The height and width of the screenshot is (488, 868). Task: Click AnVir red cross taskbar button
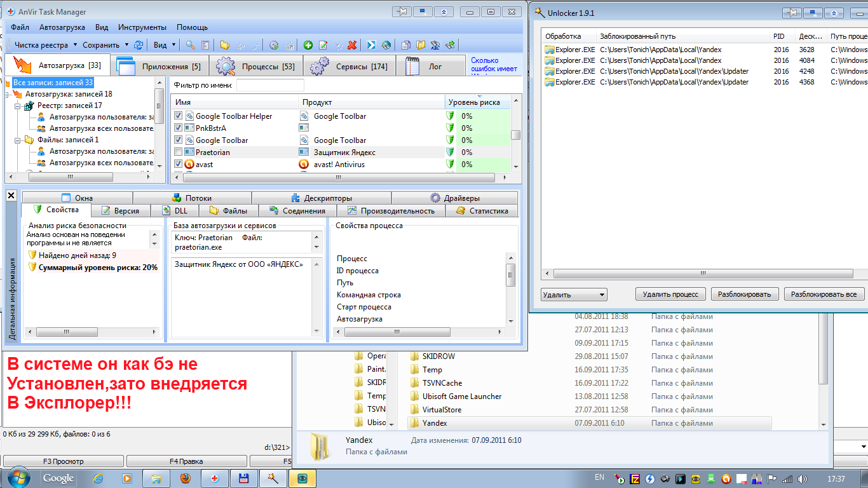[214, 478]
